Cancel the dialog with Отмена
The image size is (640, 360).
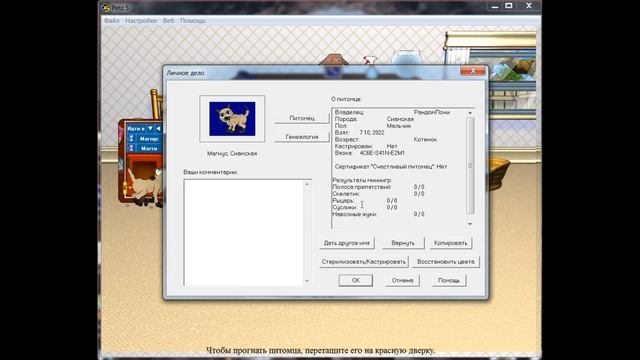click(x=402, y=280)
